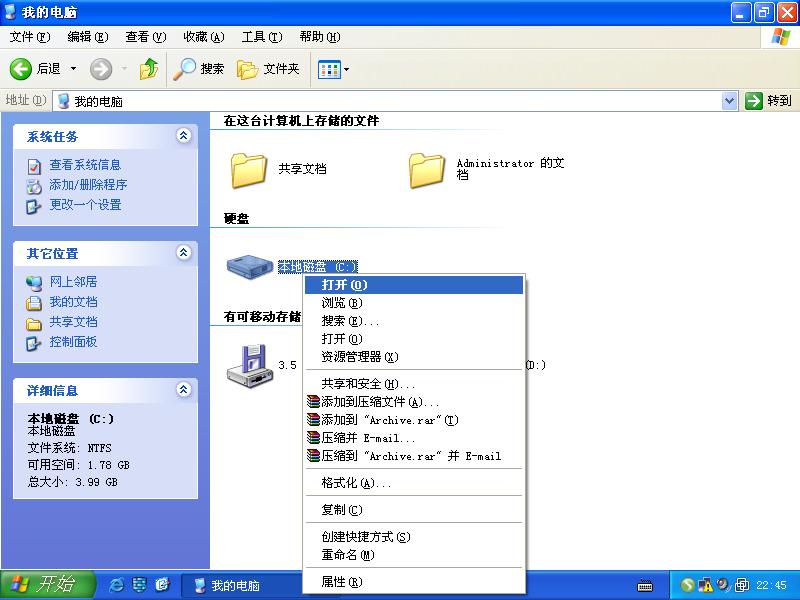The width and height of the screenshot is (800, 600).
Task: Go up one folder level icon
Action: (x=148, y=68)
